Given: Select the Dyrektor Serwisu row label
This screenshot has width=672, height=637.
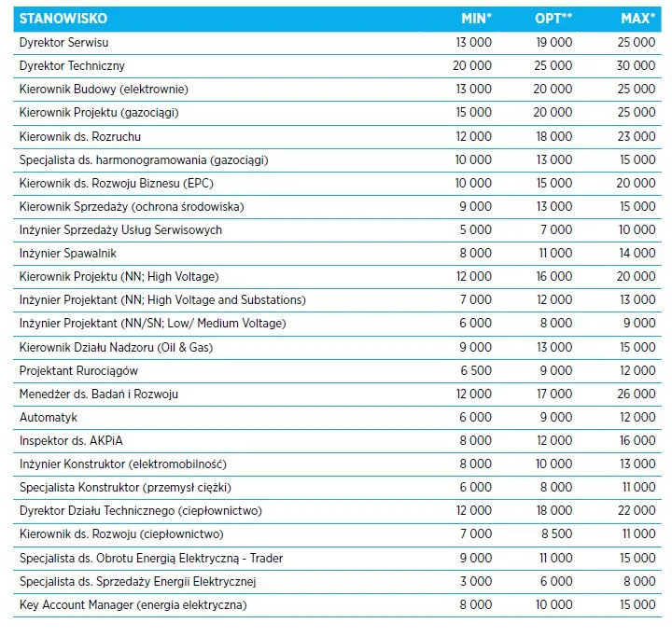Looking at the screenshot, I should [x=63, y=42].
